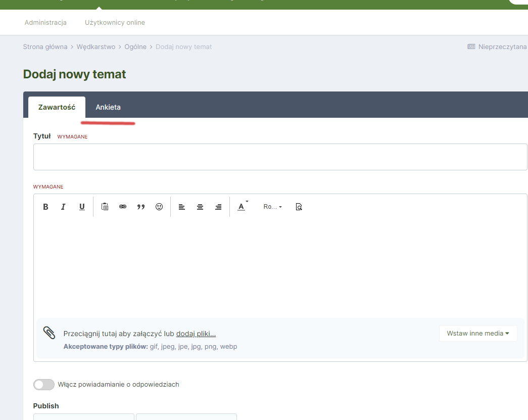Click the paste special clipboard icon
The width and height of the screenshot is (528, 420).
tap(105, 207)
